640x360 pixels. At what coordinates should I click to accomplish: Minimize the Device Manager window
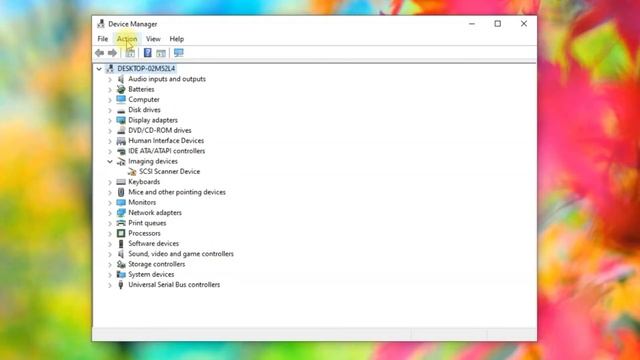pyautogui.click(x=472, y=24)
